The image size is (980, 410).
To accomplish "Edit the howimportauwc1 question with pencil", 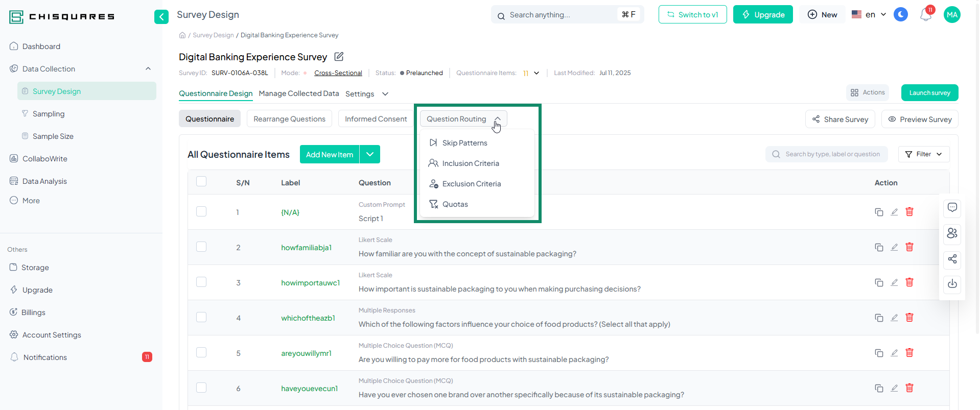I will pos(894,282).
